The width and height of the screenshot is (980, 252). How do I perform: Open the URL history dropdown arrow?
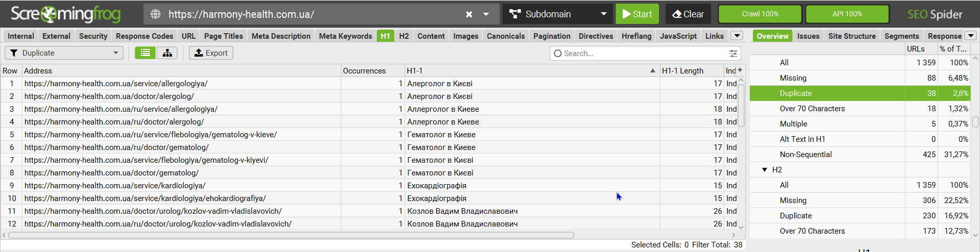tap(486, 14)
